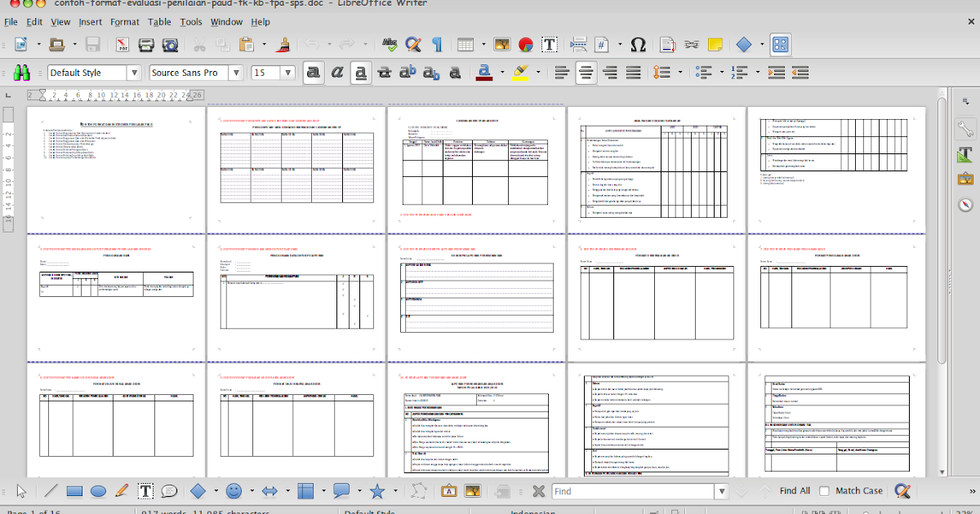Insert a text box

point(550,44)
